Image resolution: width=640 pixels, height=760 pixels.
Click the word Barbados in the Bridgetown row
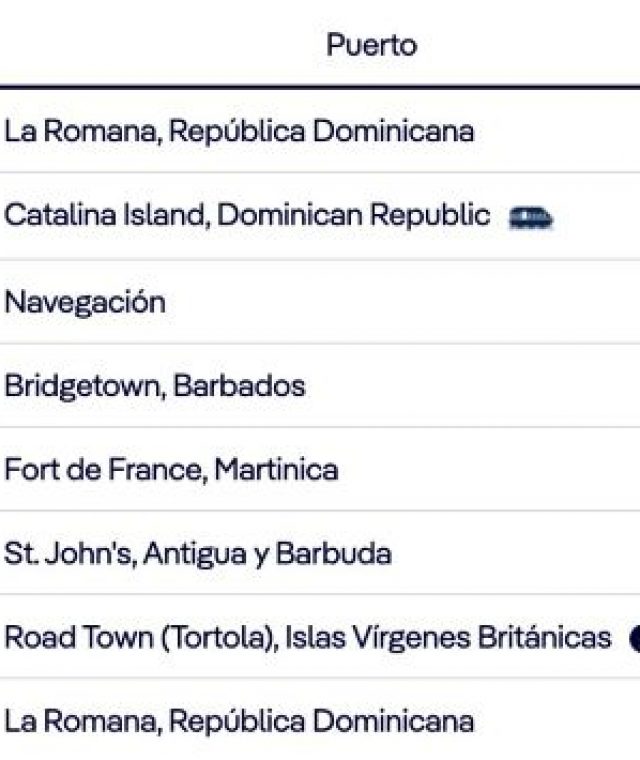coord(239,386)
